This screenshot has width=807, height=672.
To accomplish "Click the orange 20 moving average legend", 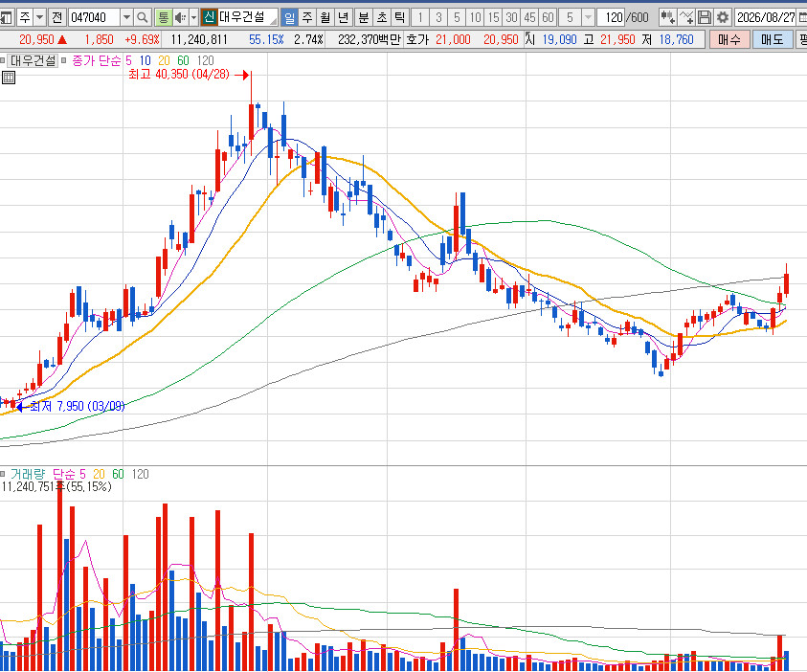I will [x=164, y=60].
